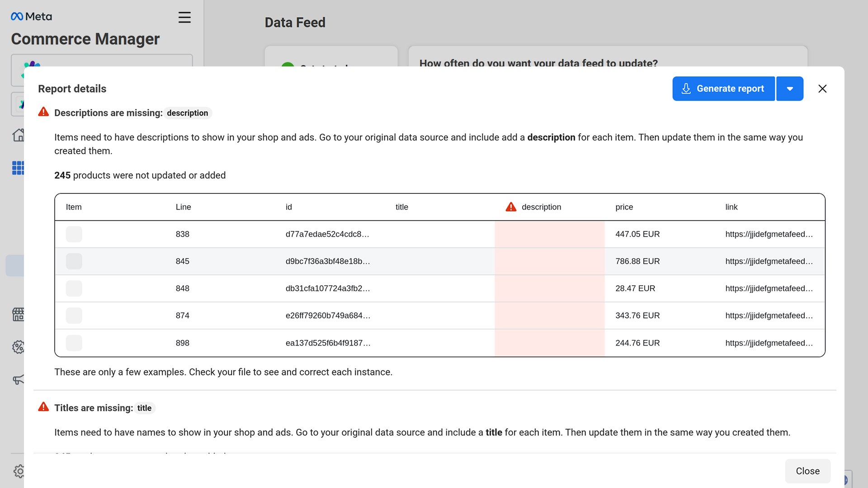Click the link in the line 874 row
868x488 pixels.
click(769, 315)
